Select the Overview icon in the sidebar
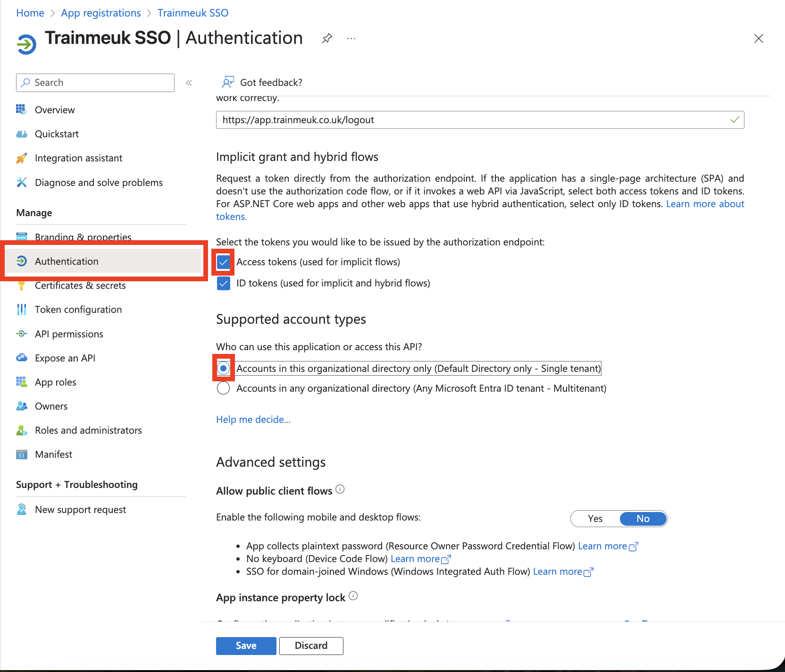 pos(22,109)
